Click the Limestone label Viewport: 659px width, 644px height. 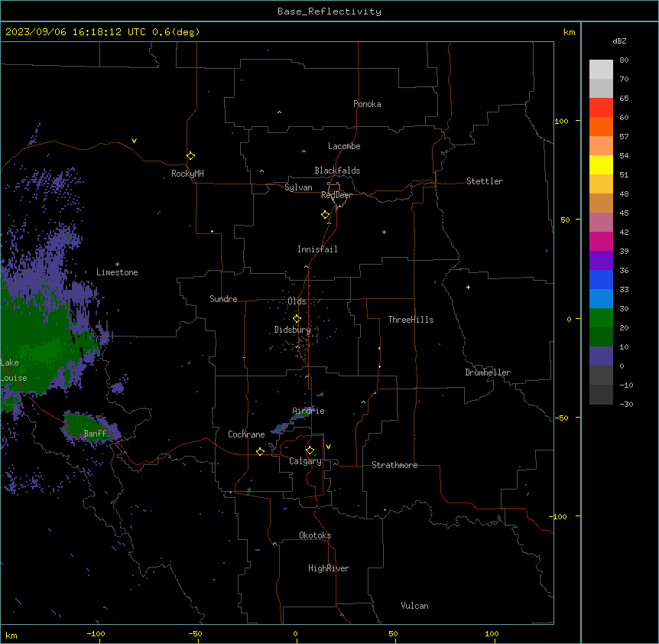pyautogui.click(x=117, y=272)
